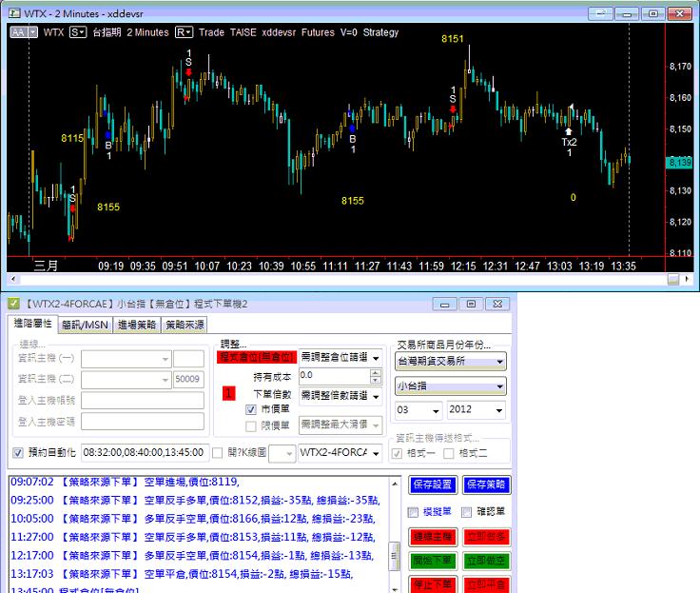Screen dimensions: 700x593
Task: Toggle the 限價單 checkbox
Action: [x=251, y=426]
